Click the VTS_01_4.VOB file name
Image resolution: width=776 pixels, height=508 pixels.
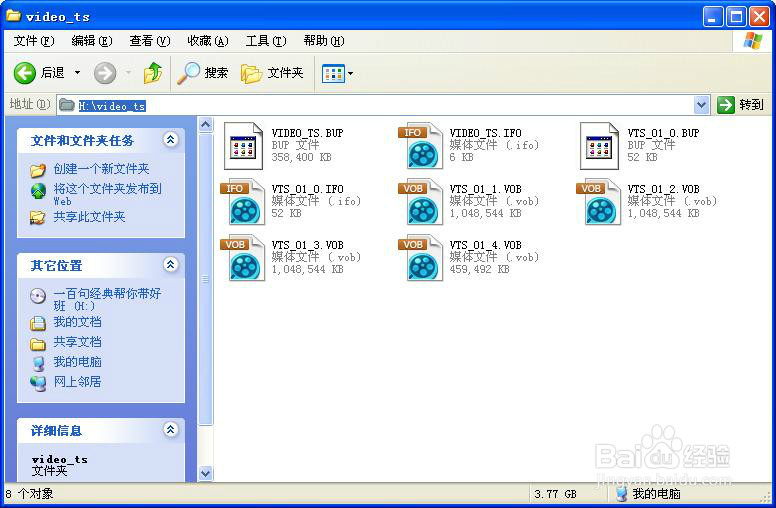pos(485,245)
